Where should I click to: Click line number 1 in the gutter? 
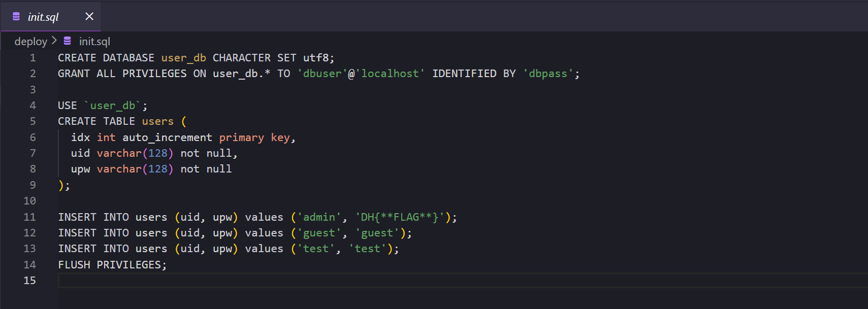point(33,58)
